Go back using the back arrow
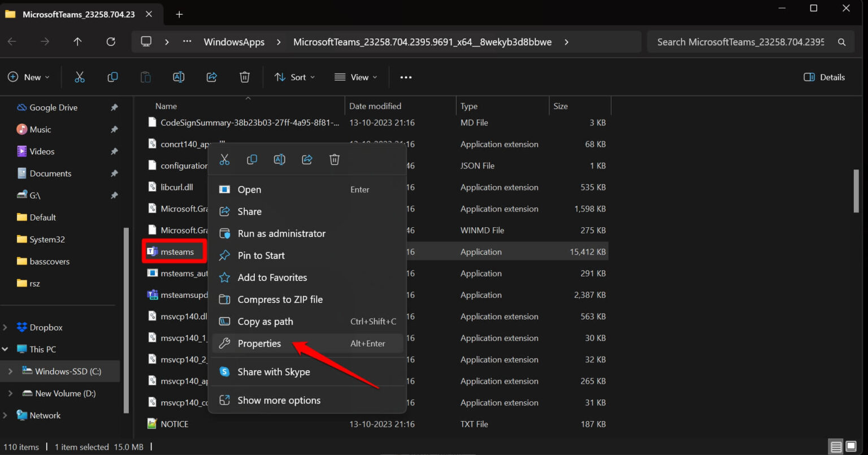 (11, 41)
